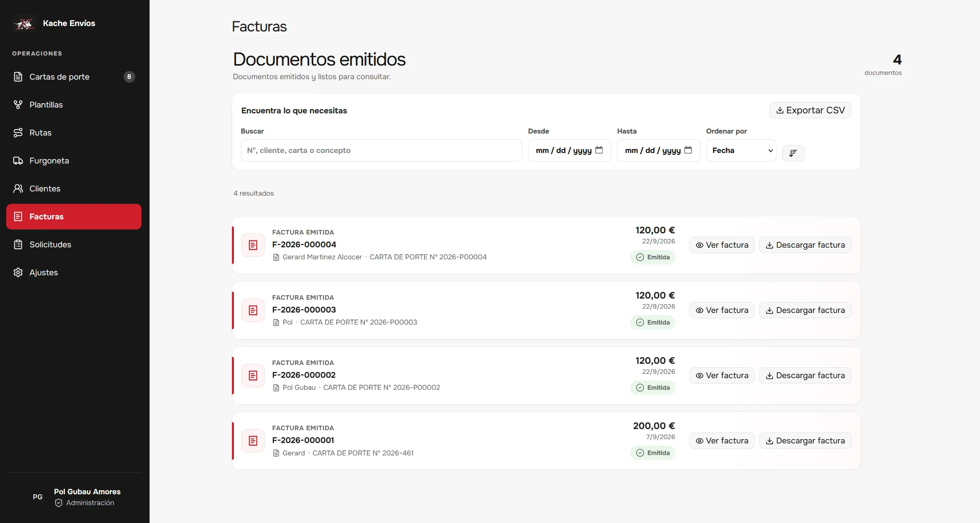Click the date 7/9/2026
980x523 pixels.
coord(661,437)
